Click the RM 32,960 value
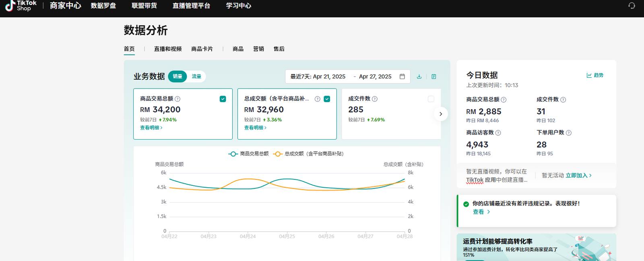The image size is (644, 261). pyautogui.click(x=264, y=110)
